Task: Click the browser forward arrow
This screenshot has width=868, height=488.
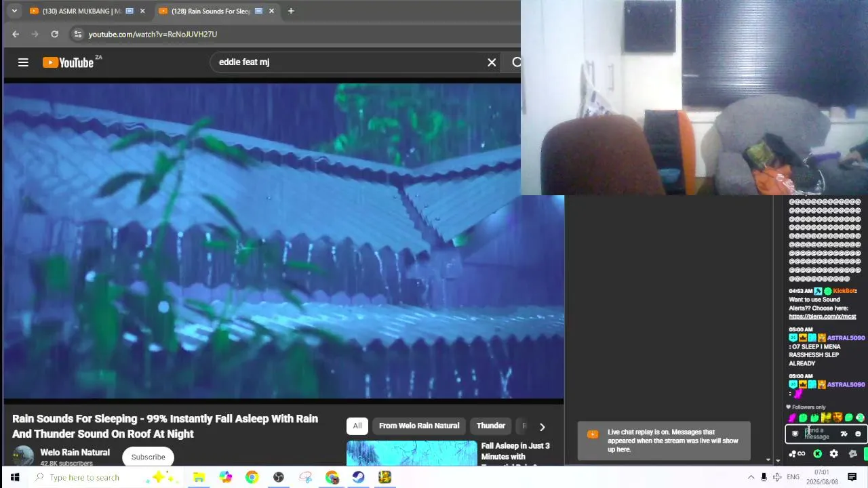Action: 35,34
